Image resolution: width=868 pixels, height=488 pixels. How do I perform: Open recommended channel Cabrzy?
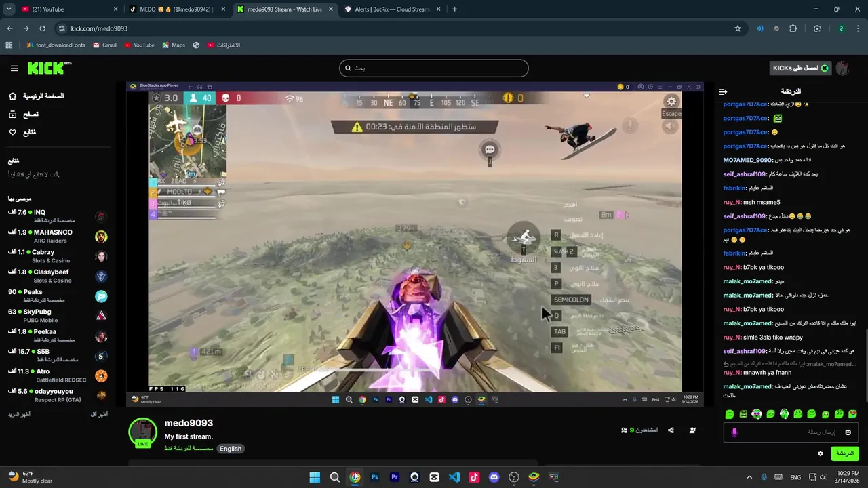click(x=58, y=256)
